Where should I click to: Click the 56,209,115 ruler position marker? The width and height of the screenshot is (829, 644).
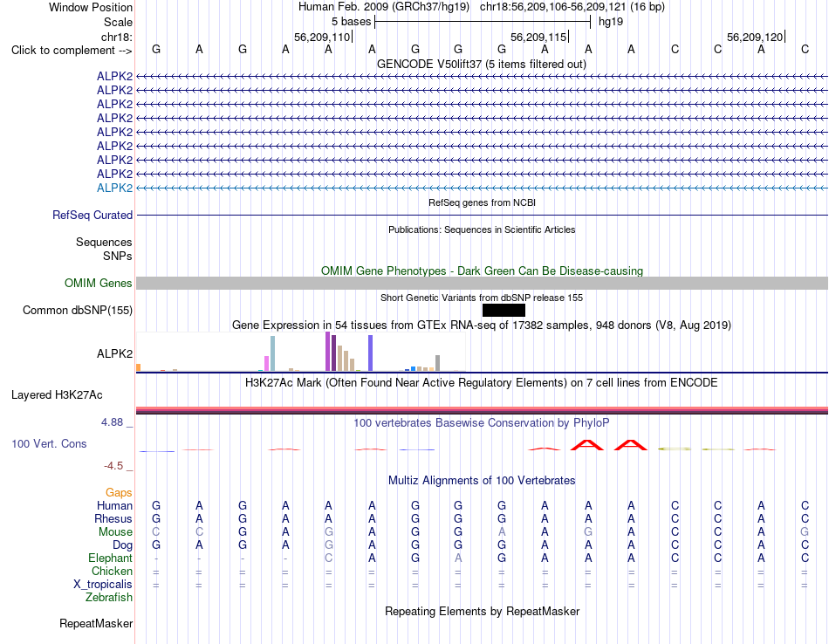tap(539, 37)
